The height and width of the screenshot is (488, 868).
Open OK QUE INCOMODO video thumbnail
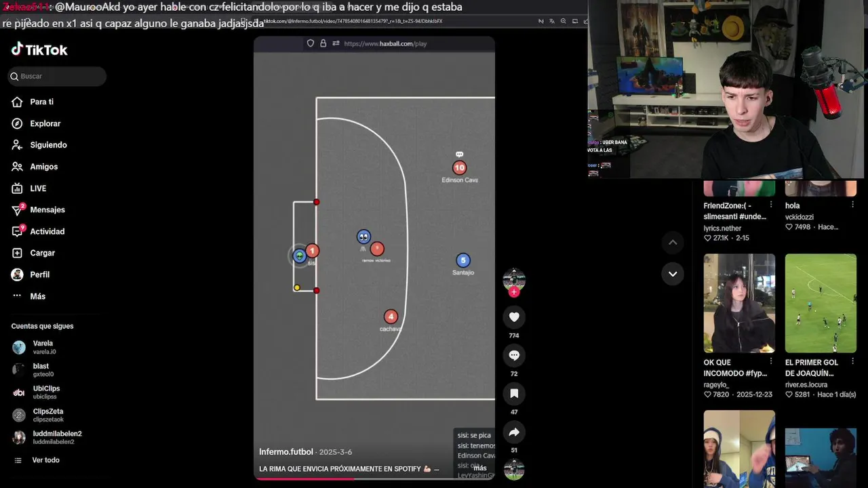click(739, 303)
